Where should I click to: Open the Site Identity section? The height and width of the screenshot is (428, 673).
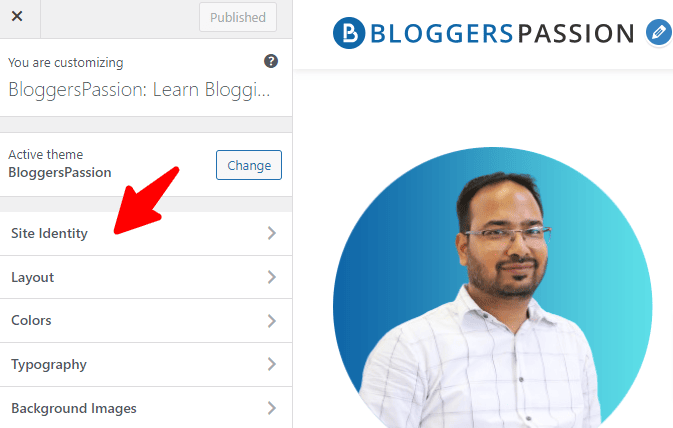(x=146, y=233)
